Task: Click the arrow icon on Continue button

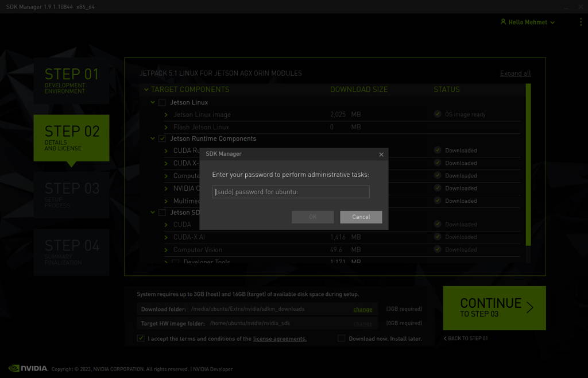Action: coord(529,307)
